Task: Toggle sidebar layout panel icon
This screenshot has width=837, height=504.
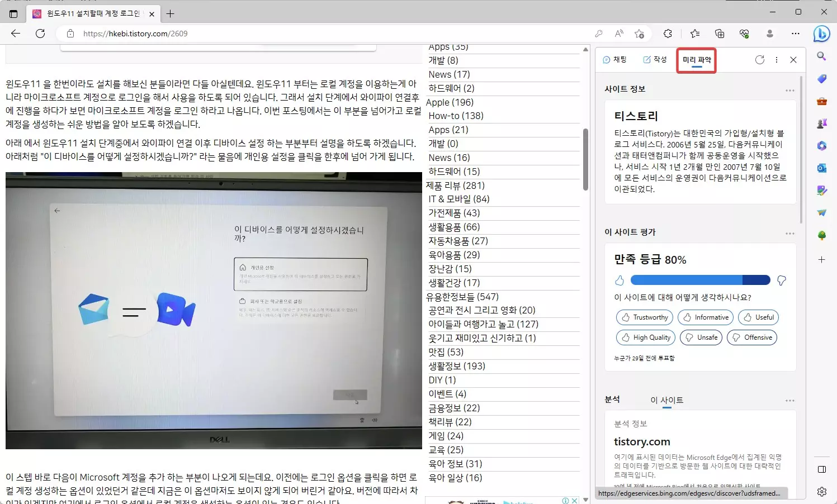Action: click(821, 469)
